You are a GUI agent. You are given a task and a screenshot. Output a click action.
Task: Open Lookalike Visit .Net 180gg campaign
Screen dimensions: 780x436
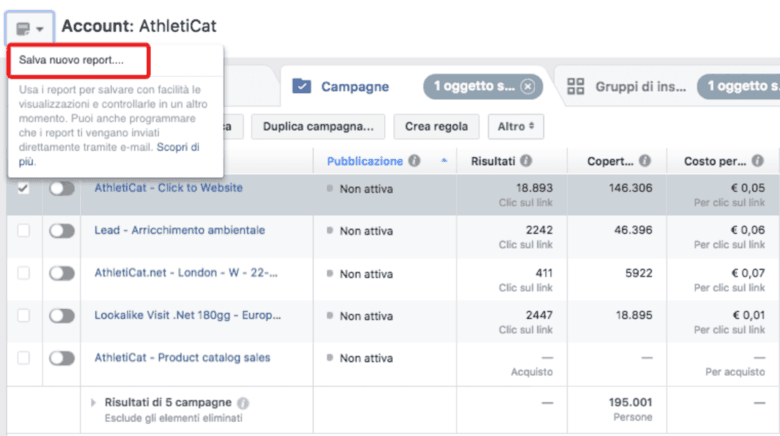pos(188,315)
